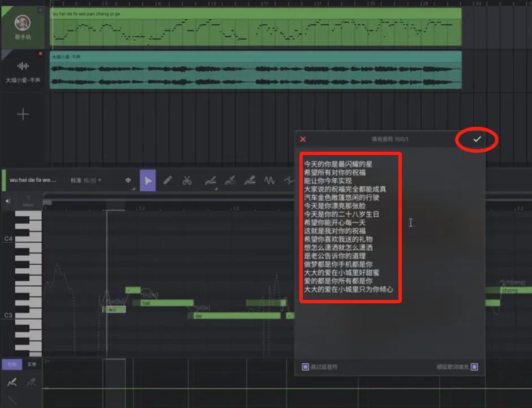Select the 大城小爱-干声 waveform clip
Viewport: 532px width, 408px height.
coord(256,70)
